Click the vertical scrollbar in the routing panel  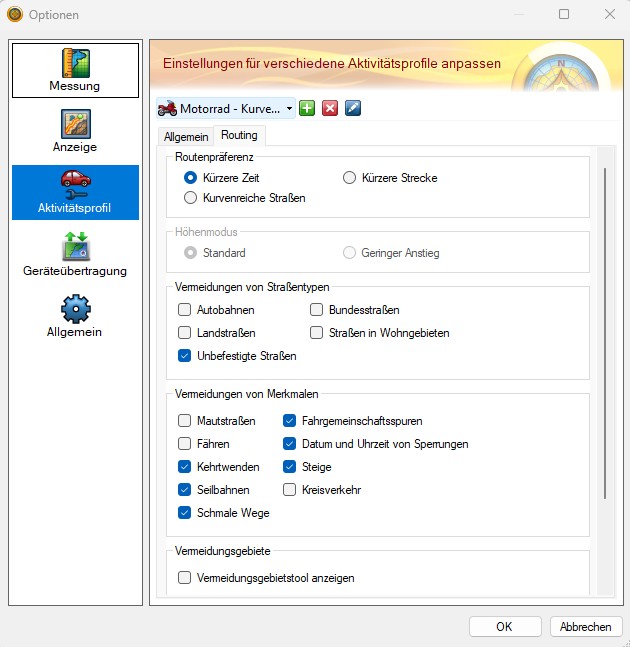tap(605, 333)
